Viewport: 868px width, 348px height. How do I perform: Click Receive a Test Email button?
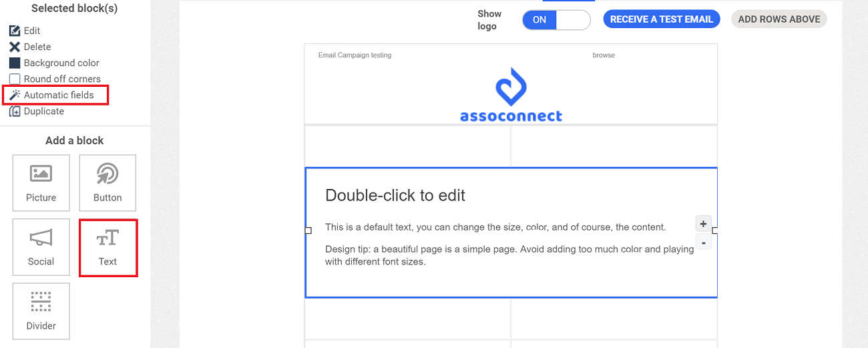pos(662,19)
